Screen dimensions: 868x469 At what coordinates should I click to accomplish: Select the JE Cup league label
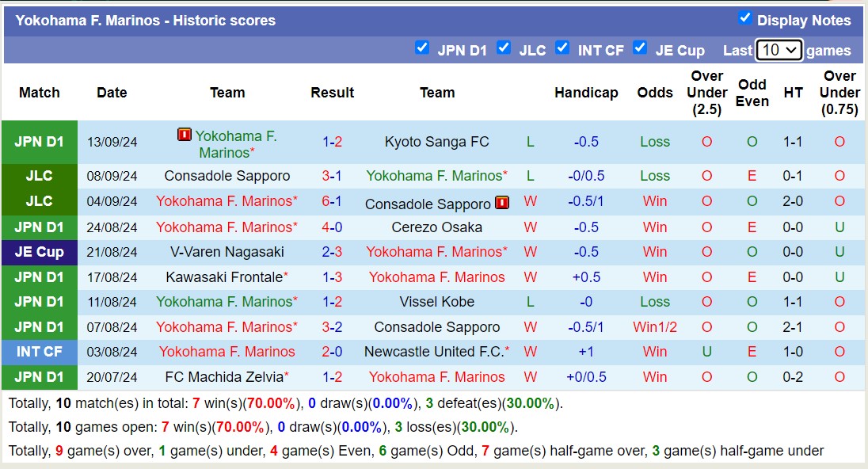click(39, 252)
